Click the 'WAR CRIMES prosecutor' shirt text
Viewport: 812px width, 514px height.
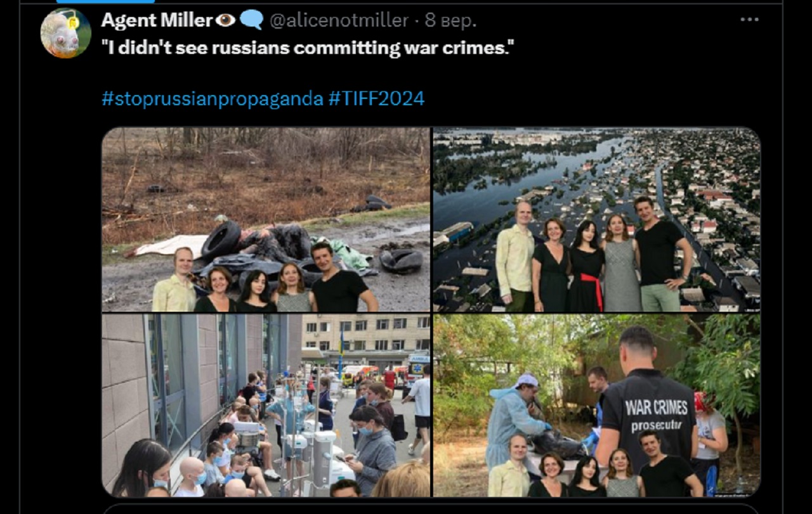point(657,415)
